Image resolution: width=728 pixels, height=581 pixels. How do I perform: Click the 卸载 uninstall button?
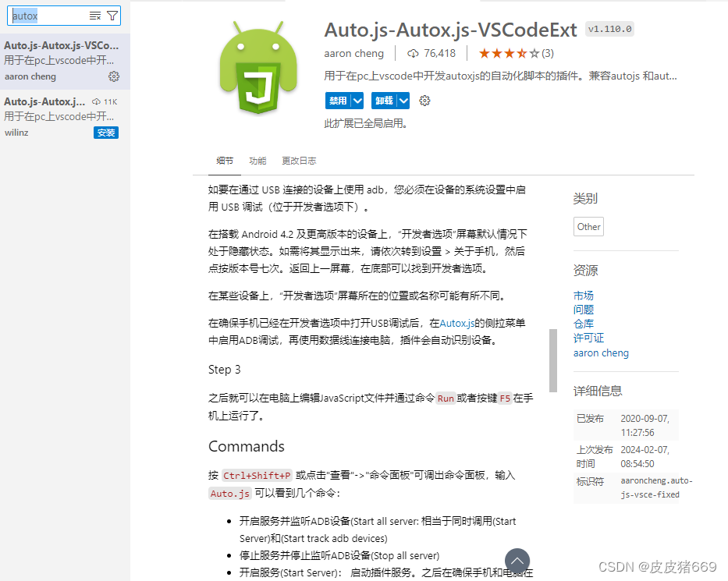tap(385, 101)
